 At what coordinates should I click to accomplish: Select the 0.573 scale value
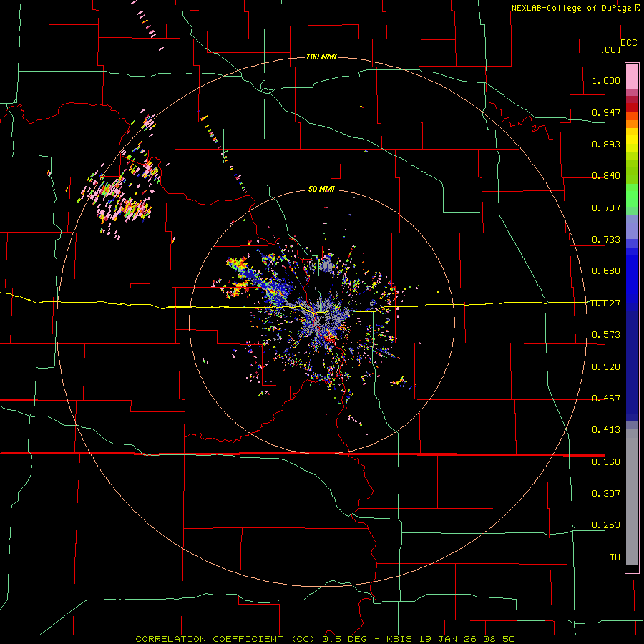[606, 335]
